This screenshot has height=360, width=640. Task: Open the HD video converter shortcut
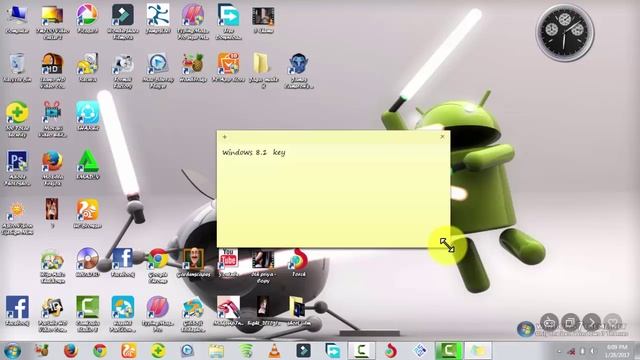52,70
